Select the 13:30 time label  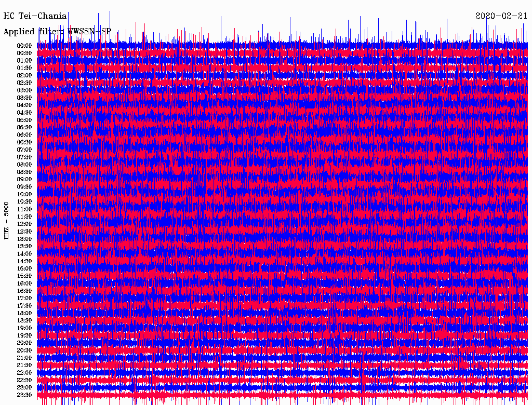pyautogui.click(x=24, y=246)
